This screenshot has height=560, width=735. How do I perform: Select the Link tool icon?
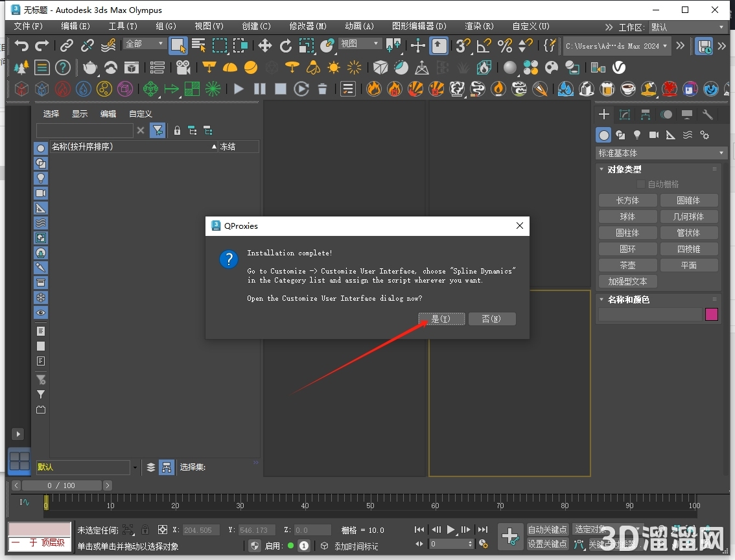coord(67,46)
